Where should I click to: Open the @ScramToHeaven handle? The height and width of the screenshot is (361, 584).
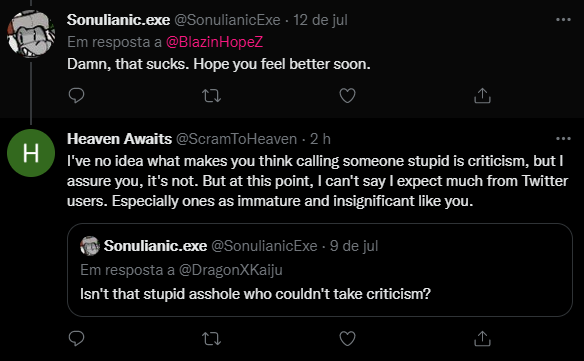237,139
